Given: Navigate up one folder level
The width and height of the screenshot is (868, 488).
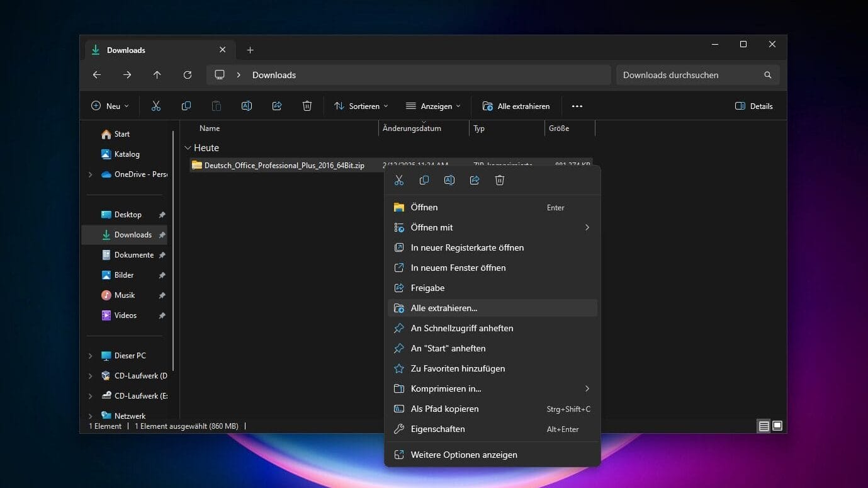Looking at the screenshot, I should (157, 75).
